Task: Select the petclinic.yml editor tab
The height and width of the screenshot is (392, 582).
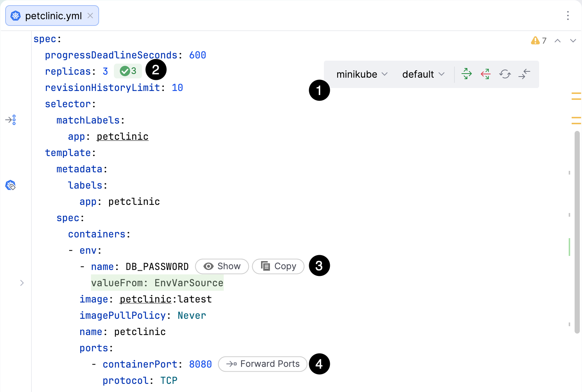Action: pyautogui.click(x=53, y=16)
